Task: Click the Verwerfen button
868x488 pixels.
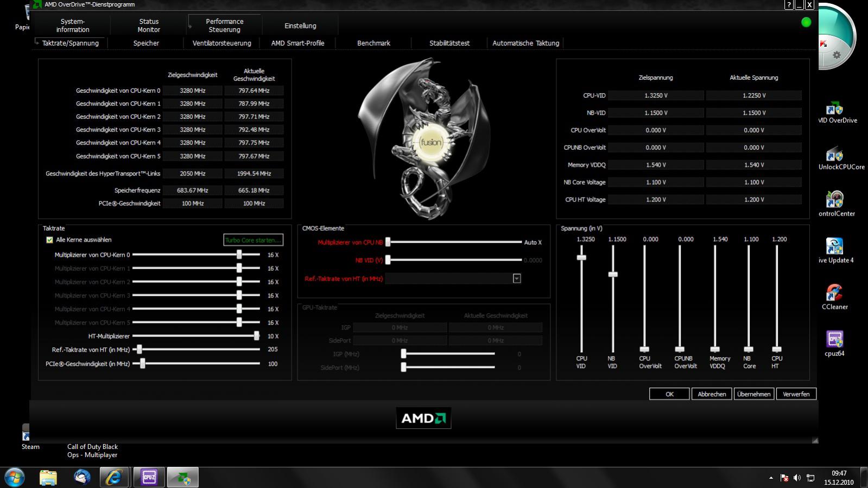Action: 796,394
